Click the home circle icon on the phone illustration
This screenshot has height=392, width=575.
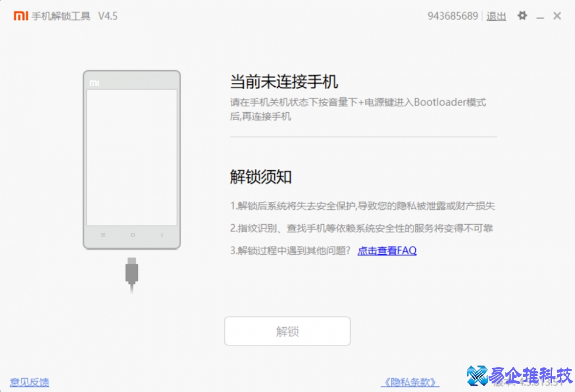coord(132,235)
